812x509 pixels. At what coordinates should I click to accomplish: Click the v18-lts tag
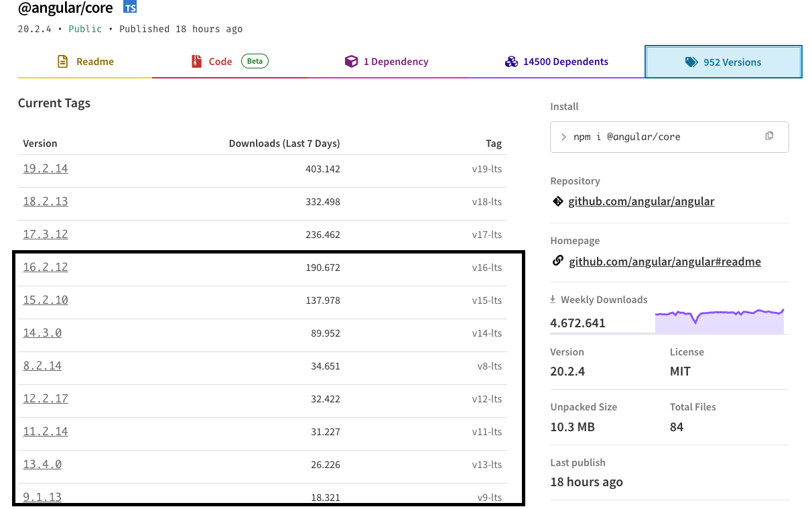pos(487,202)
